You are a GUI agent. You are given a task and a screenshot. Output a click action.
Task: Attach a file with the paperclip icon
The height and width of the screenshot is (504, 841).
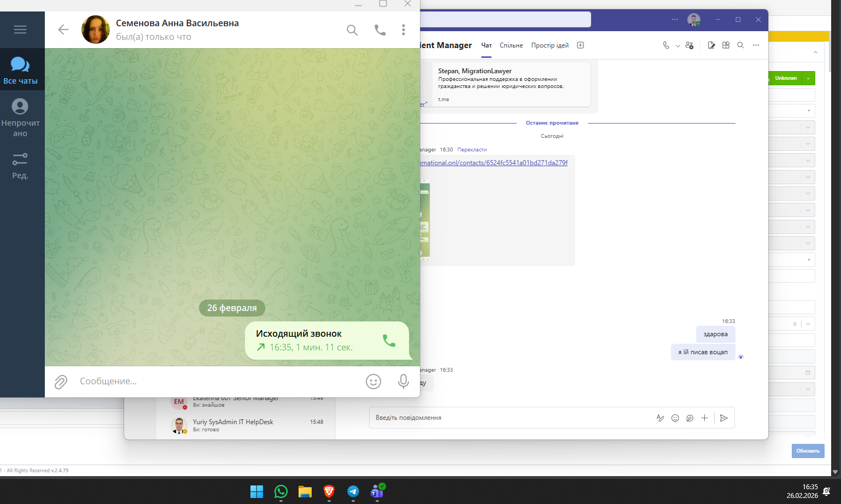tap(61, 382)
